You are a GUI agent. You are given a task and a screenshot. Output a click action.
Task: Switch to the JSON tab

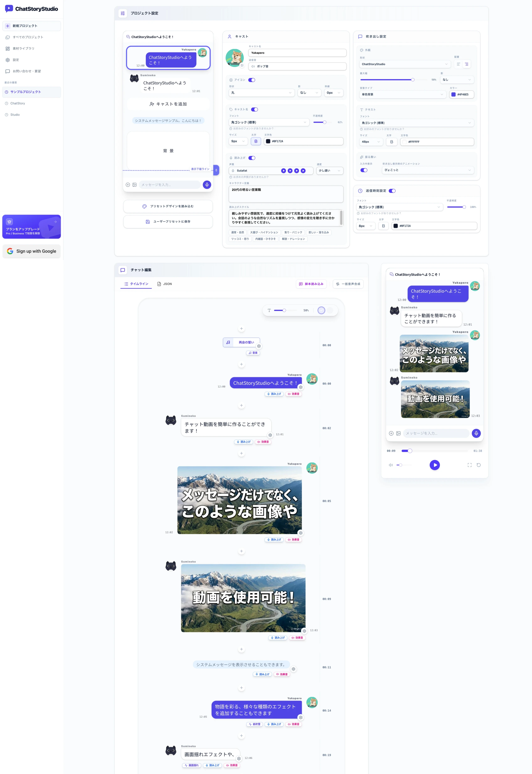(165, 284)
